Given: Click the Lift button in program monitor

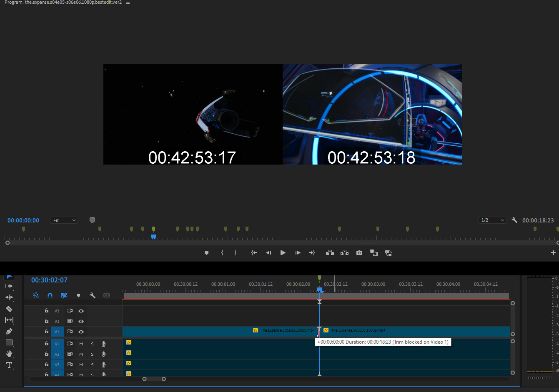Looking at the screenshot, I should point(330,253).
